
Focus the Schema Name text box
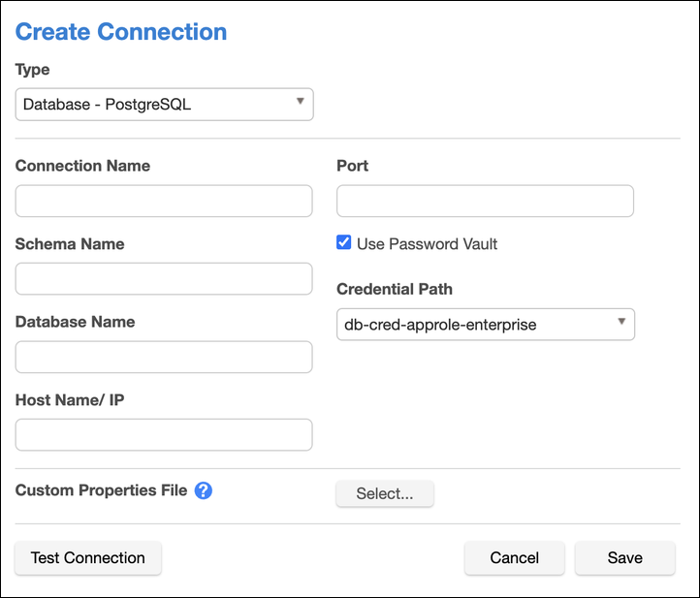[x=164, y=279]
